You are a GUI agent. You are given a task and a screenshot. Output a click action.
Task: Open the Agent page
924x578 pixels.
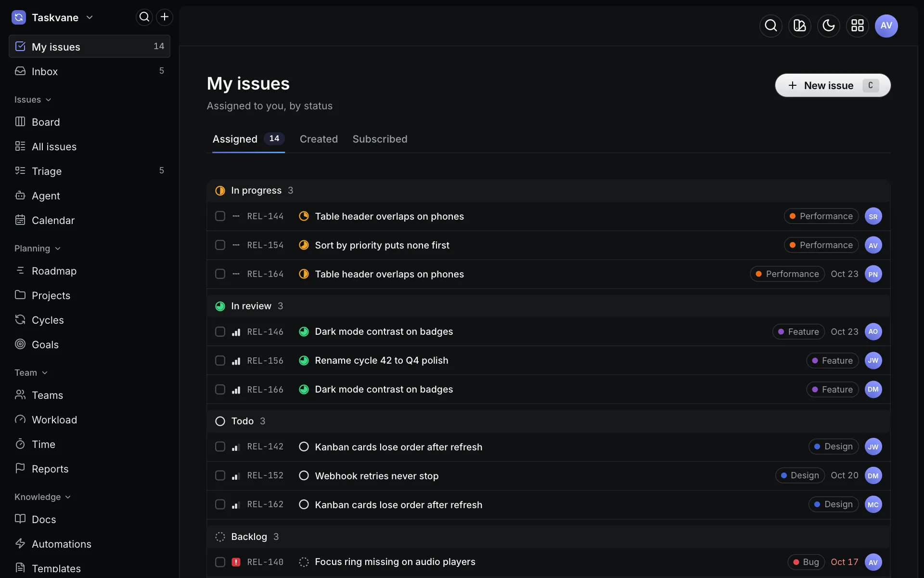pyautogui.click(x=90, y=196)
